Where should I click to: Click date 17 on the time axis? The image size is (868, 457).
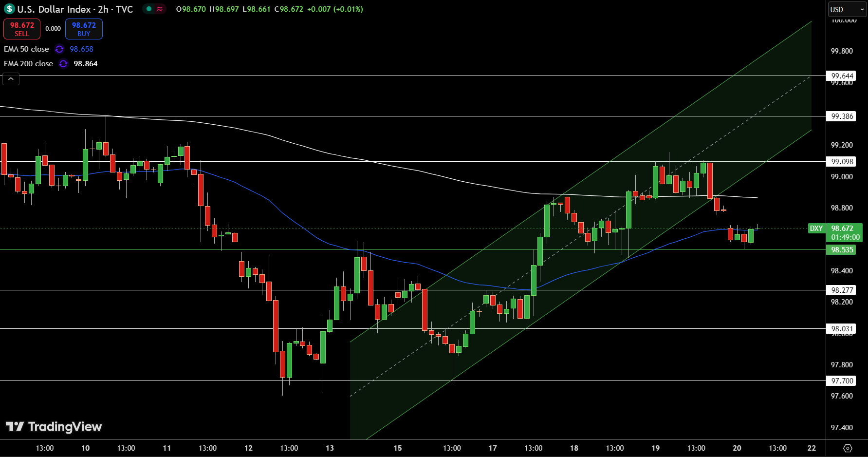point(493,448)
